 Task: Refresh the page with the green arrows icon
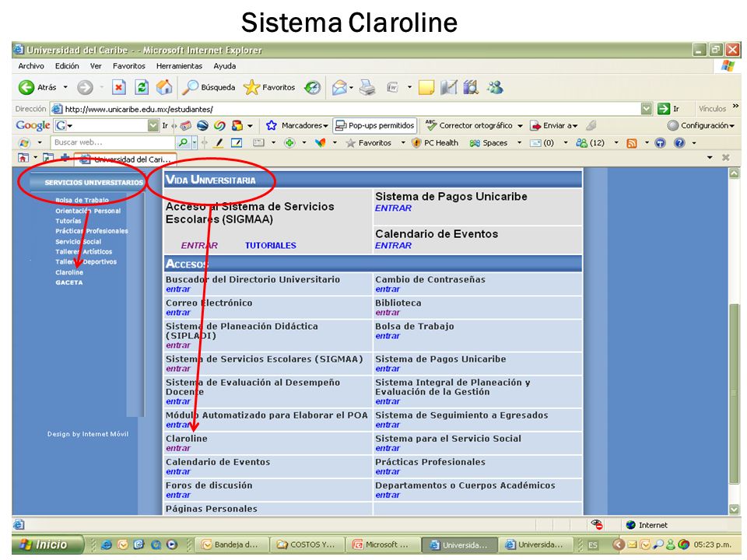coord(142,87)
